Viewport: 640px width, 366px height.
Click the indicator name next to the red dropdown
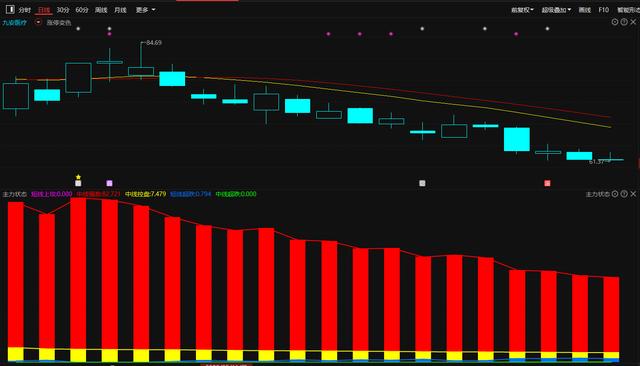59,22
